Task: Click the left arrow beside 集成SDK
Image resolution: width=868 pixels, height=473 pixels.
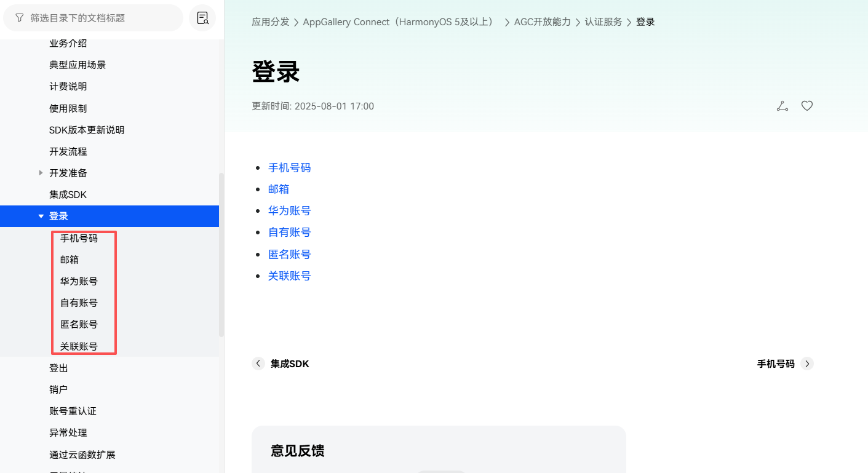Action: [x=258, y=364]
